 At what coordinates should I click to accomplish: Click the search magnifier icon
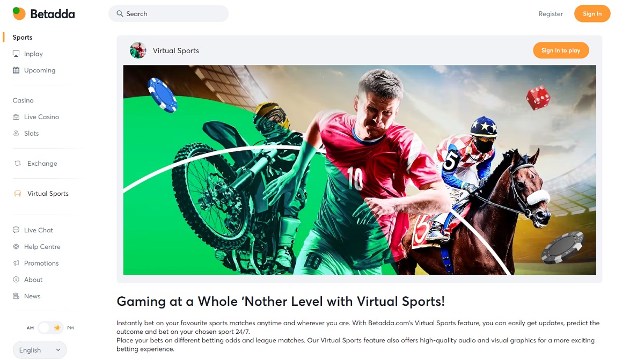[120, 13]
